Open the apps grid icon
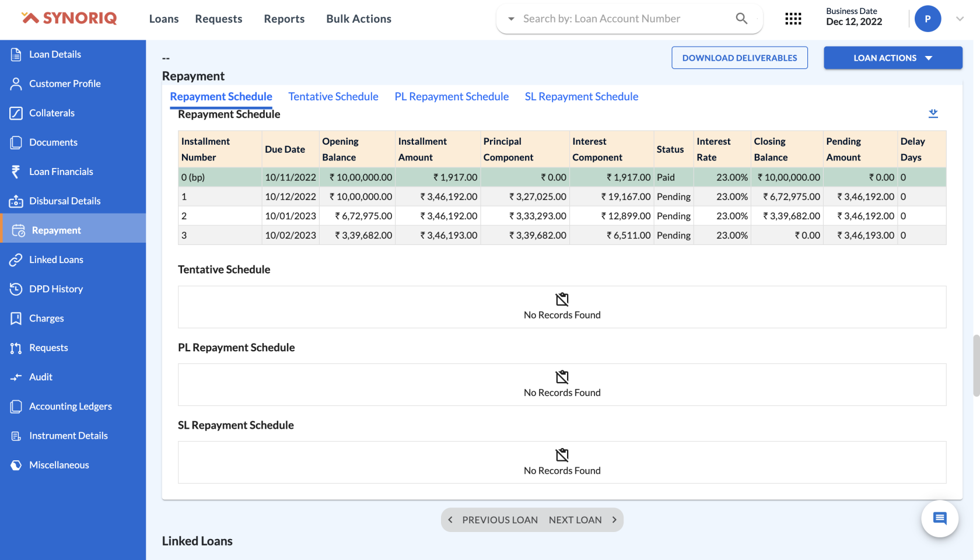Screen dimensions: 980x560 click(793, 19)
